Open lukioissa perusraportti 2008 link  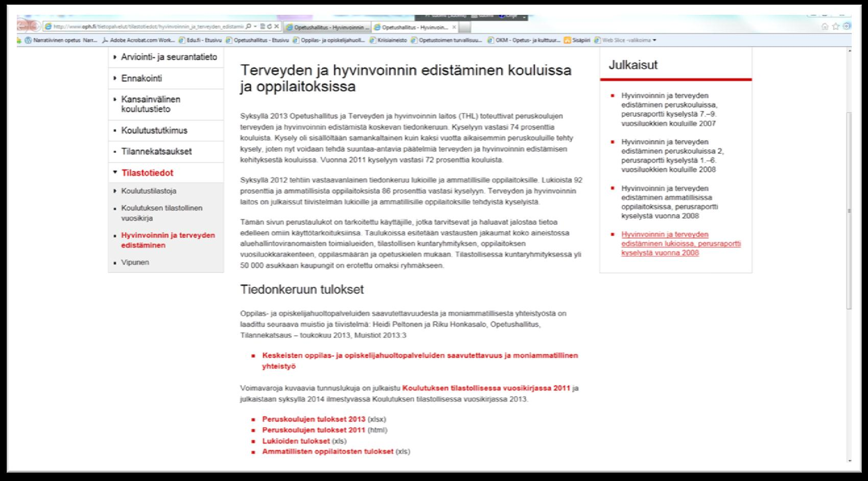pos(681,243)
